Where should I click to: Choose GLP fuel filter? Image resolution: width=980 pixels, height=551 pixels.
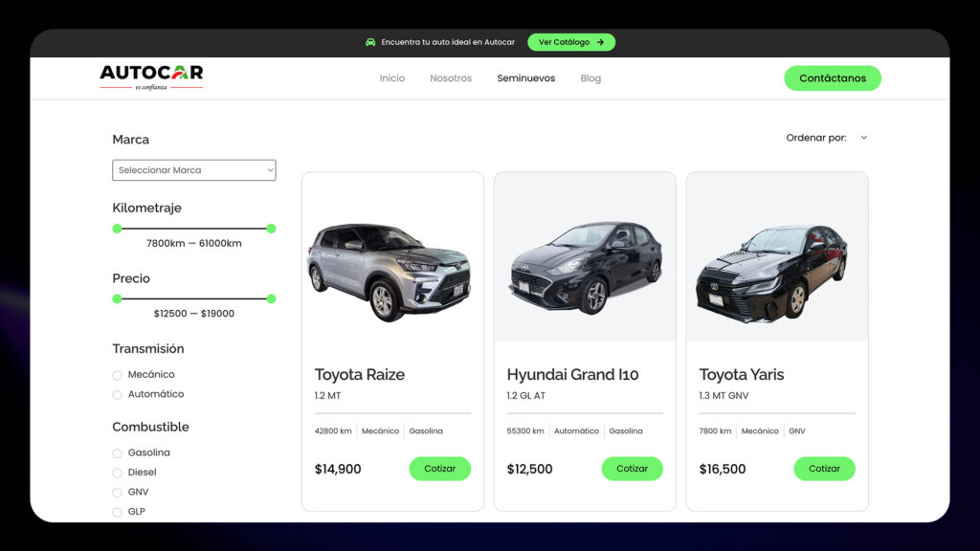tap(117, 513)
